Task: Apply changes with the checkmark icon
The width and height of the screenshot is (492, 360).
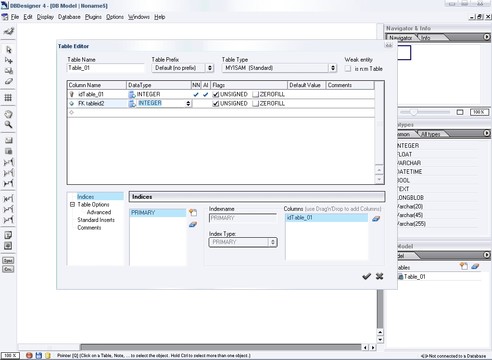Action: coord(366,276)
